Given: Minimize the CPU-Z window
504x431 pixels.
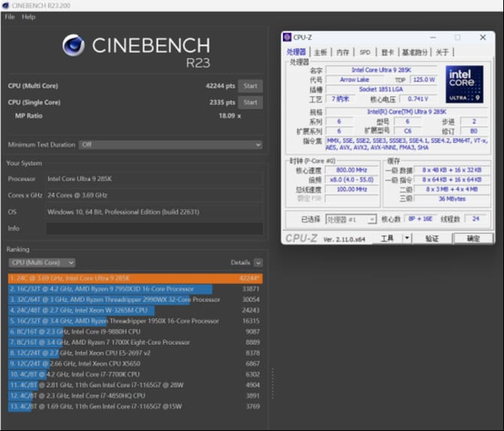Looking at the screenshot, I should point(432,37).
